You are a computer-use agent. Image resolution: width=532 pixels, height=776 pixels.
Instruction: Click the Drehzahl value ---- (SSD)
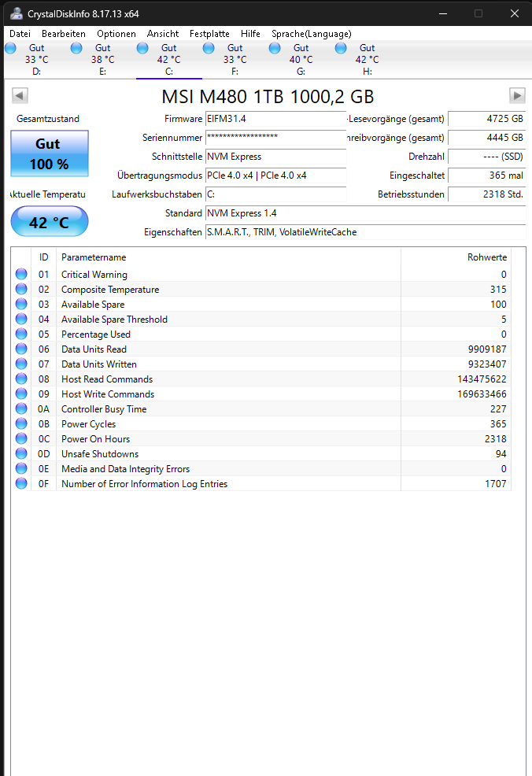(x=486, y=157)
